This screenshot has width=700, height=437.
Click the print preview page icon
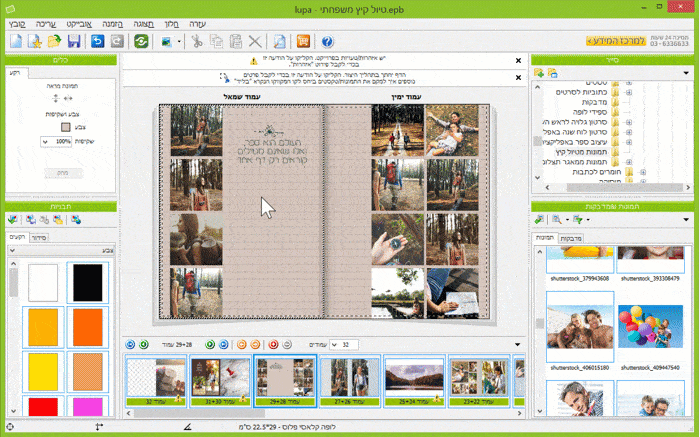279,41
